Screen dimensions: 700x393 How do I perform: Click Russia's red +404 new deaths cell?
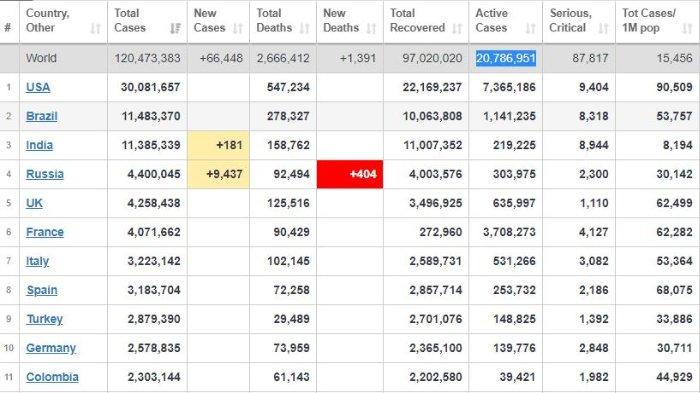click(350, 174)
